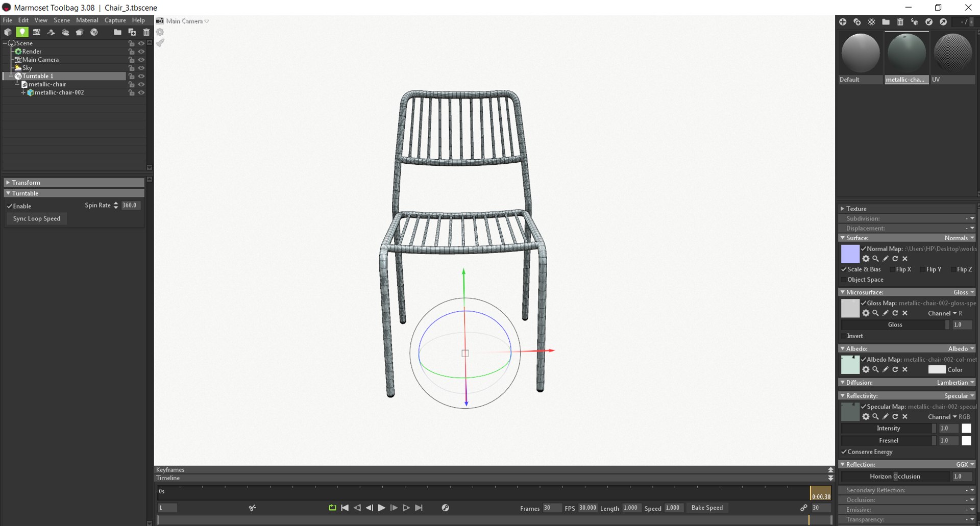980x526 pixels.
Task: Open Microsurface Gloss model dropdown
Action: tap(964, 292)
